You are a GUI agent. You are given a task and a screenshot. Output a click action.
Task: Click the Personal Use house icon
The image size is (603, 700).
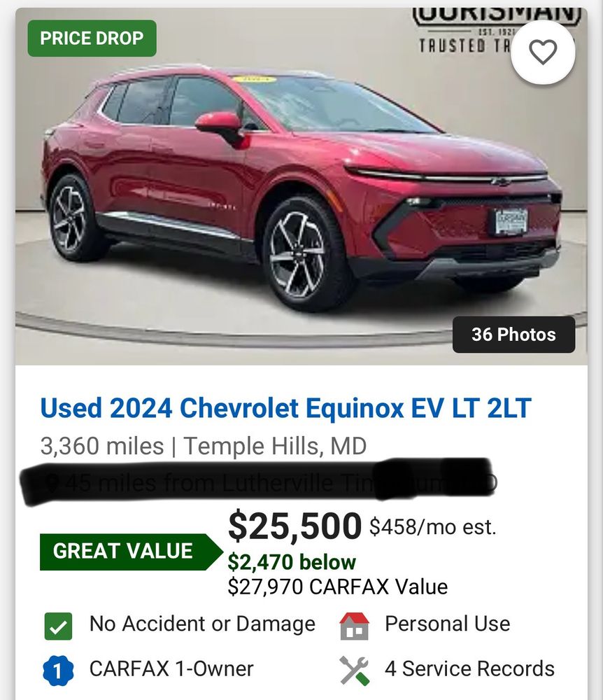pos(354,626)
